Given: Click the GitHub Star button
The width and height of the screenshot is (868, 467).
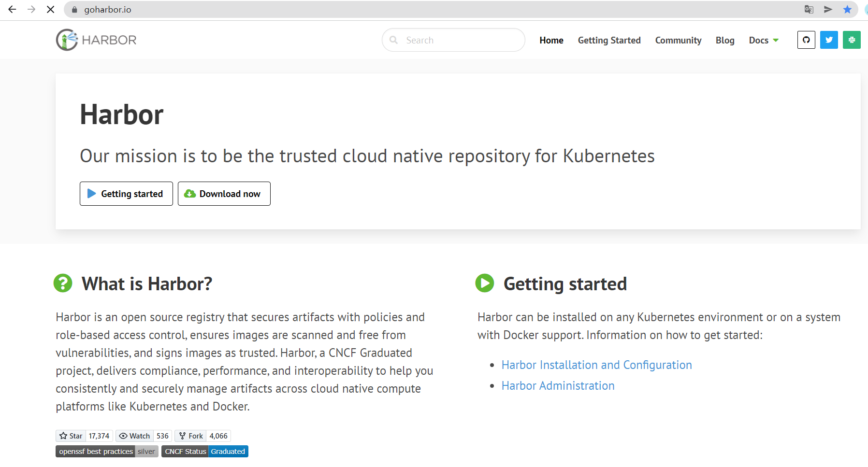Looking at the screenshot, I should tap(71, 436).
